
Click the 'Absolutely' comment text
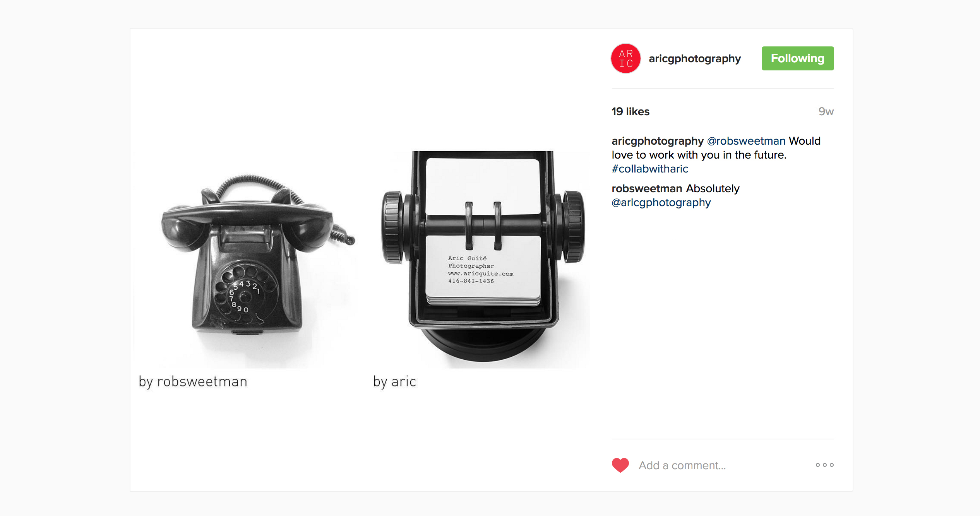[x=713, y=188]
